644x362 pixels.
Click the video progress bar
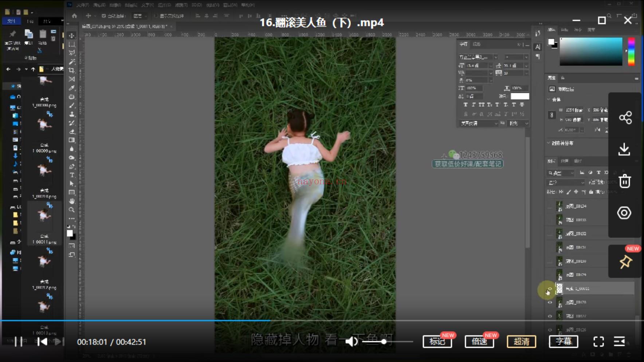(322, 320)
